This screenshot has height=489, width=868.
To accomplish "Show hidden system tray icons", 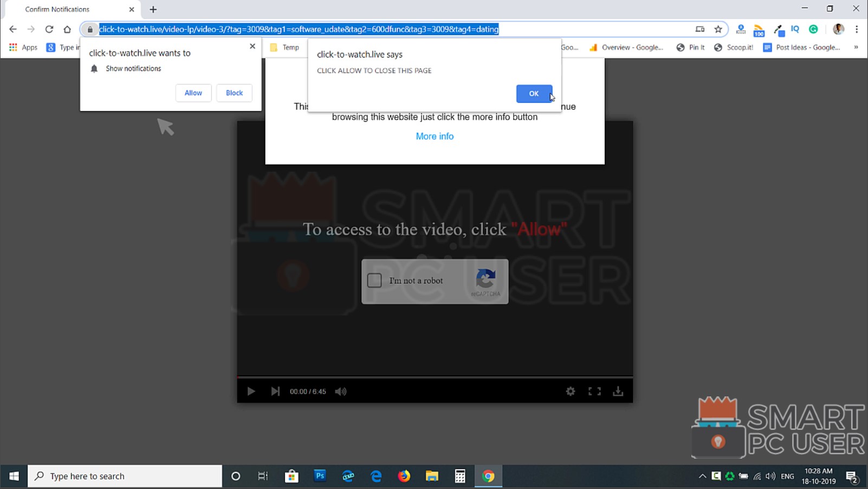I will (702, 476).
